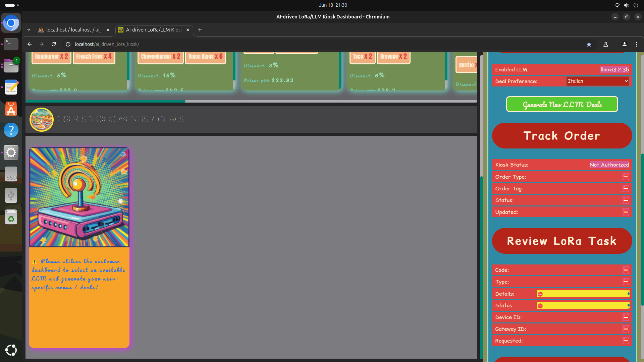The image size is (644, 362).
Task: Select Brownie X 2 deal item
Action: coord(393,57)
